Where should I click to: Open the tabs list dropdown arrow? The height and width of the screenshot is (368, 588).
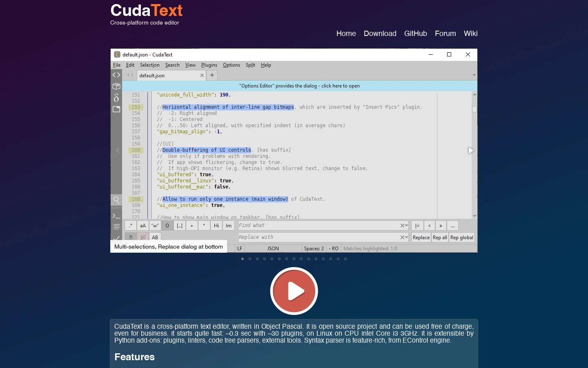point(474,75)
